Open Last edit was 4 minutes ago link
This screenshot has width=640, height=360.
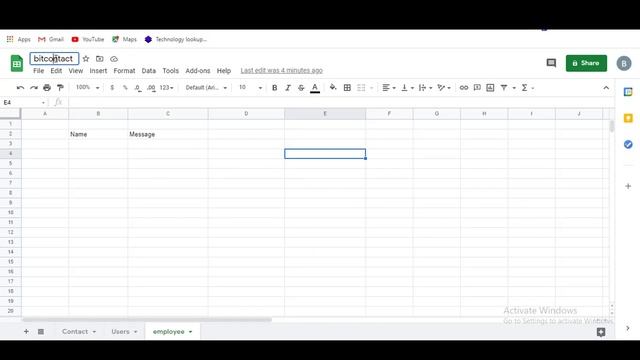click(282, 71)
